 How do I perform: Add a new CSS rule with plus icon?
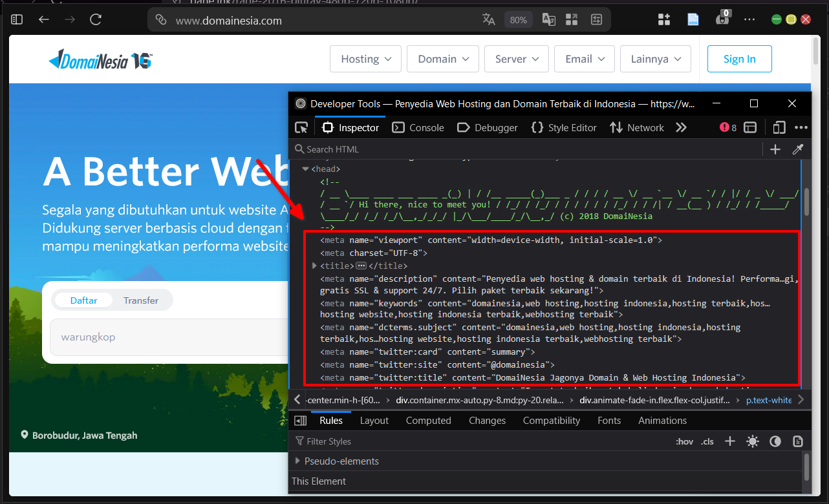(729, 441)
